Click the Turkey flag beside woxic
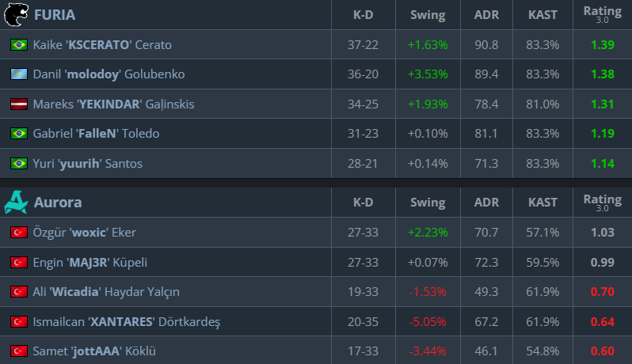This screenshot has width=632, height=364. click(18, 233)
